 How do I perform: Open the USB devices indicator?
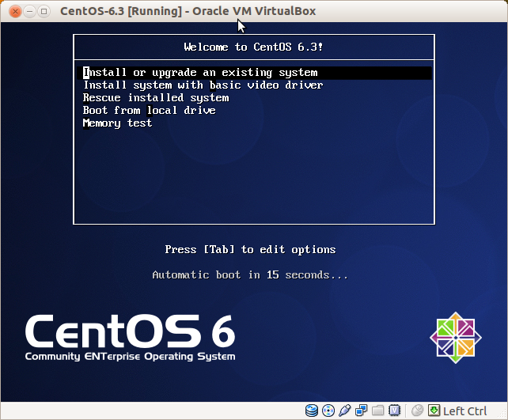click(345, 411)
